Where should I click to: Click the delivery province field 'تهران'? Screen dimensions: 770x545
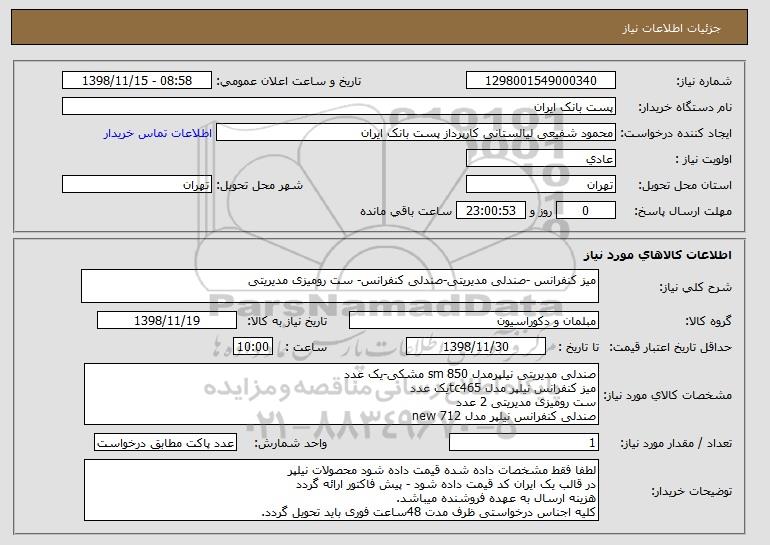pos(541,185)
